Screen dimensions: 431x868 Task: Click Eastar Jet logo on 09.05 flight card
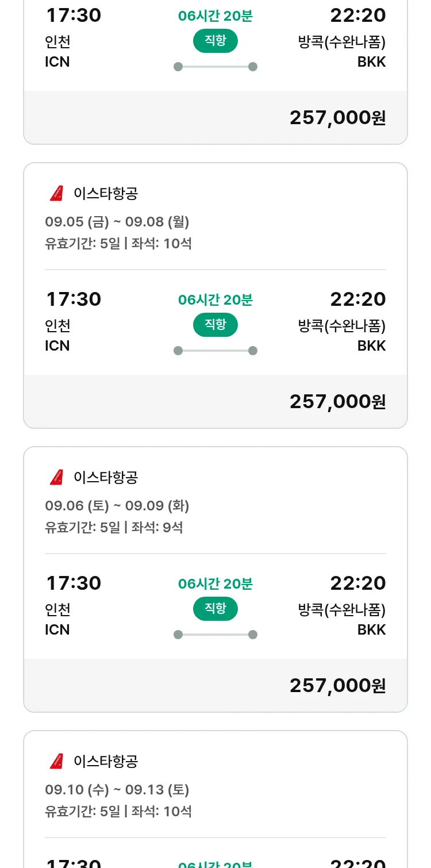56,194
